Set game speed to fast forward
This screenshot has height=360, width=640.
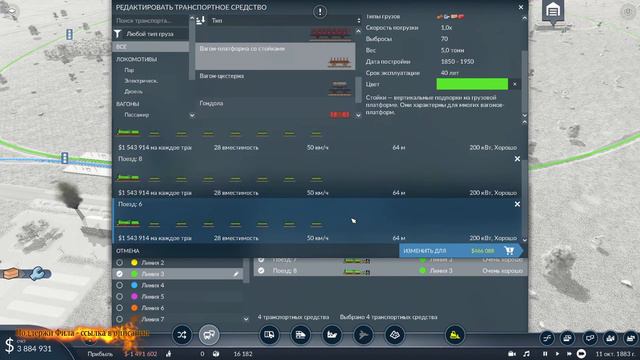click(x=569, y=353)
